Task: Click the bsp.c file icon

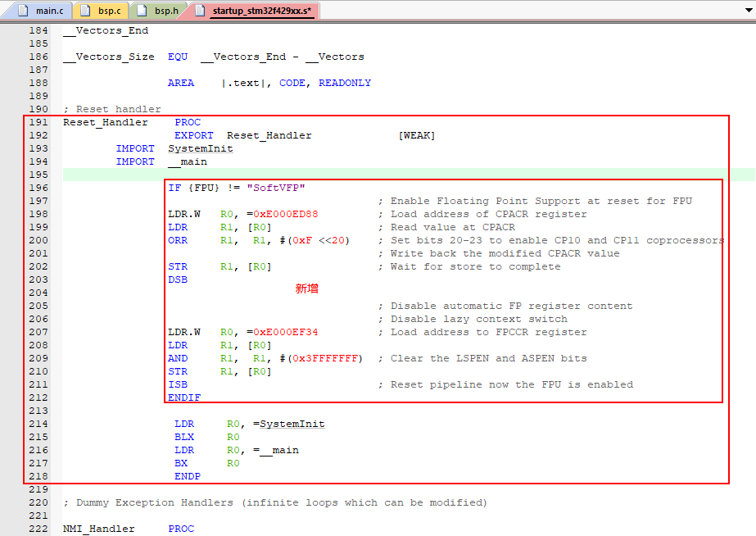Action: (x=85, y=10)
